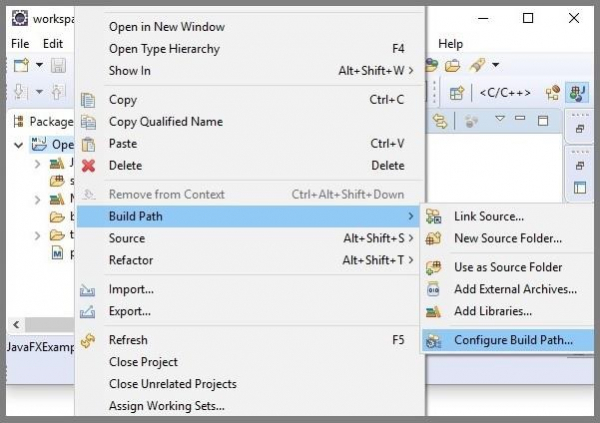The height and width of the screenshot is (423, 600).
Task: Select Use as Source Folder
Action: click(x=508, y=267)
